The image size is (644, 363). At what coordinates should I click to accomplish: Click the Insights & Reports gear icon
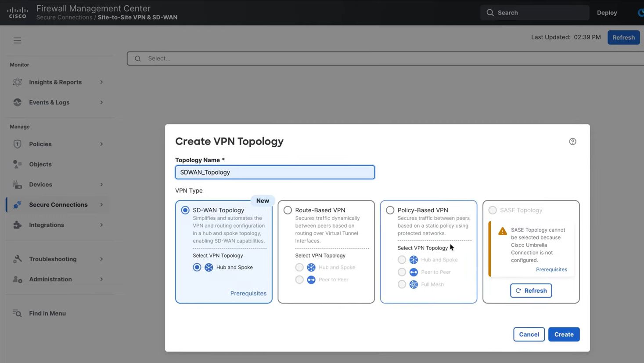pyautogui.click(x=18, y=82)
